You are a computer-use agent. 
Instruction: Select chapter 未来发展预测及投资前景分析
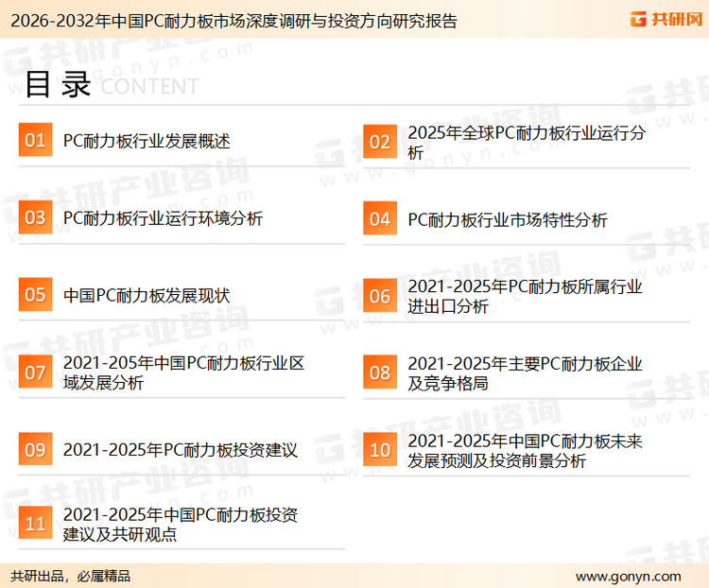click(525, 451)
